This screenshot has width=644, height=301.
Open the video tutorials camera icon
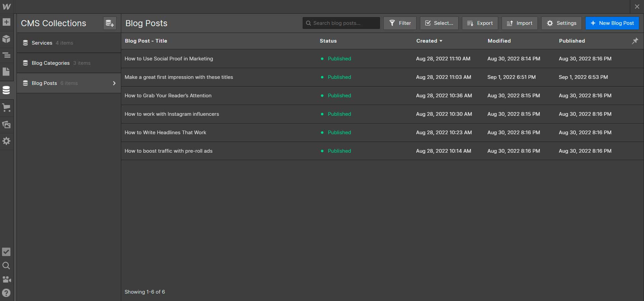tap(6, 280)
